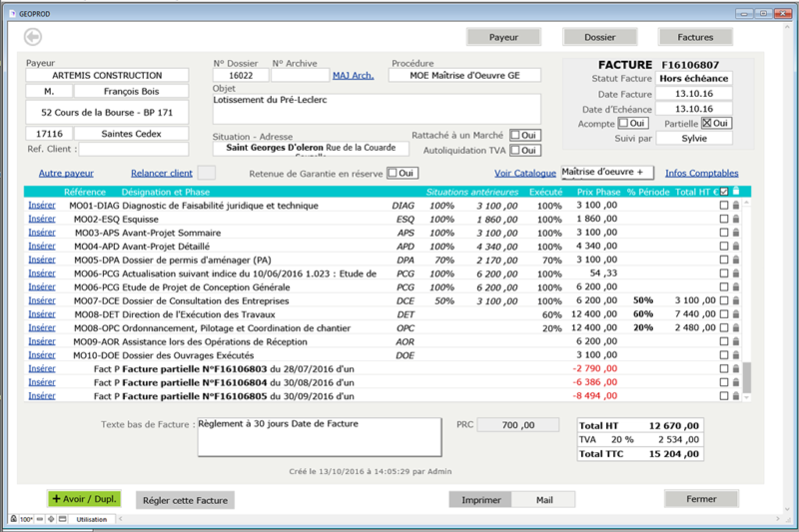
Task: Click the lock icon in the table header
Action: click(737, 191)
